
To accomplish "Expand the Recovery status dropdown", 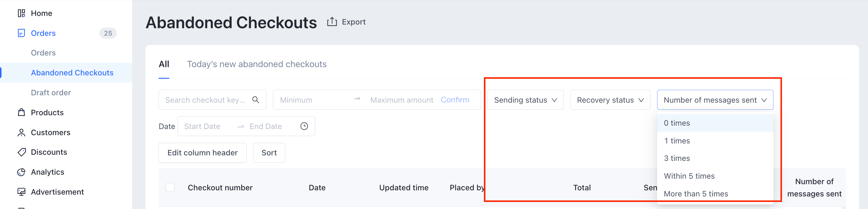I will point(610,100).
